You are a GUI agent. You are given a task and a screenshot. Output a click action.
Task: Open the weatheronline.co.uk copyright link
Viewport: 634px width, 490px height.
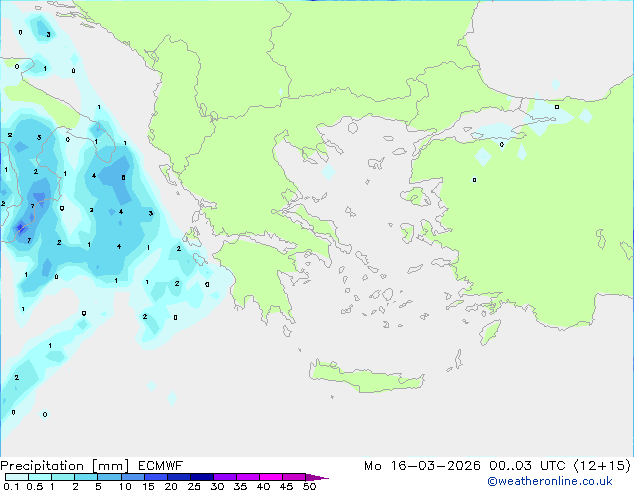550,481
